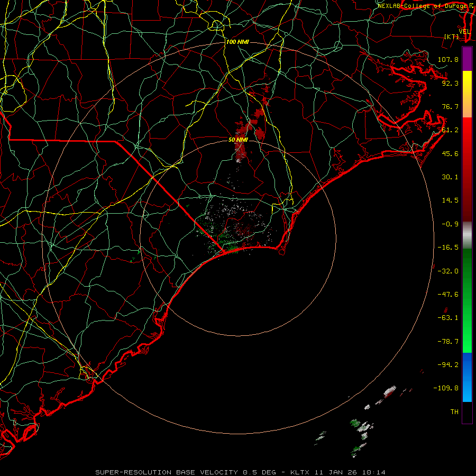This screenshot has width=476, height=476.
Task: Click the VEL legend title
Action: [x=464, y=32]
